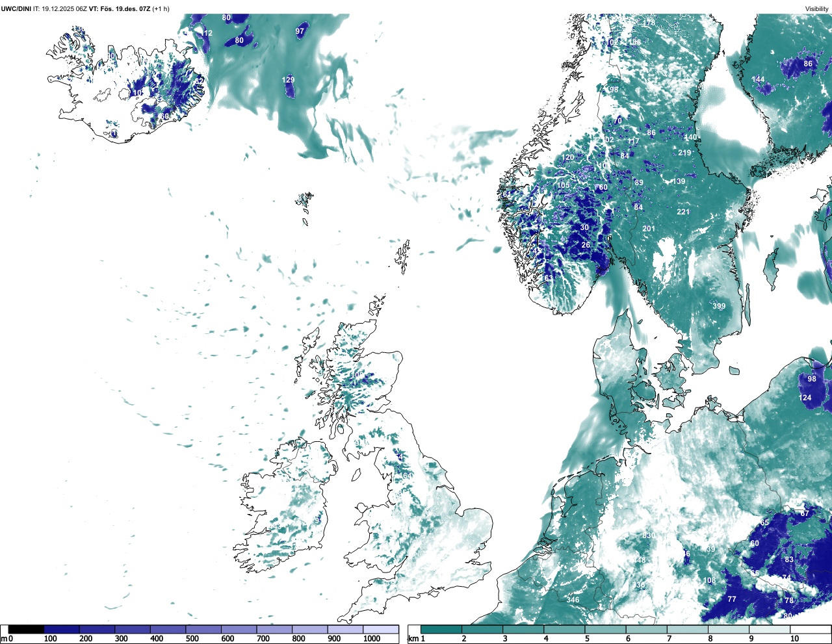Click the '30' value in southern Norway
The width and height of the screenshot is (832, 644).
[x=584, y=228]
